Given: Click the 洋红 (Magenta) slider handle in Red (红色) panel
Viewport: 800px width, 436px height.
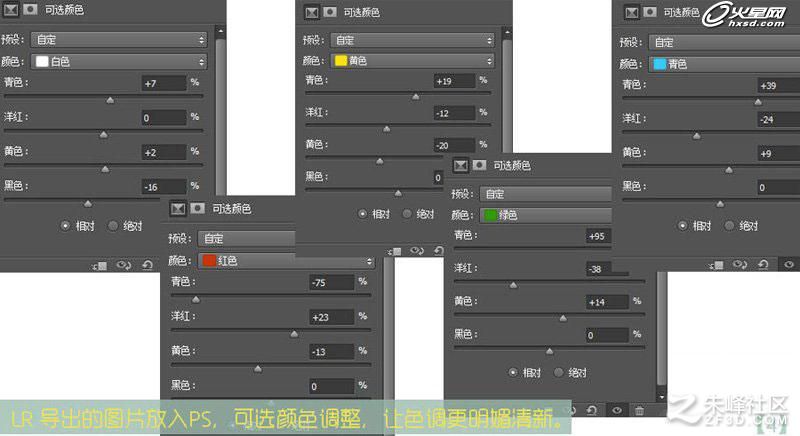Looking at the screenshot, I should 294,334.
